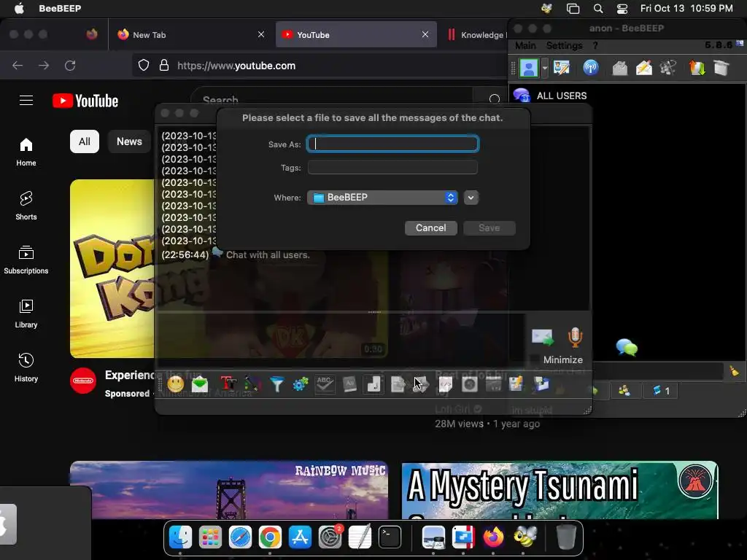747x560 pixels.
Task: Open the ? help menu in BeeBEEP
Action: pos(595,45)
